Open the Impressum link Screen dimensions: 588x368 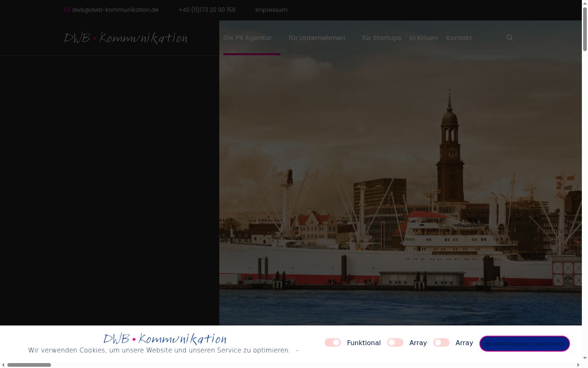[x=272, y=10]
